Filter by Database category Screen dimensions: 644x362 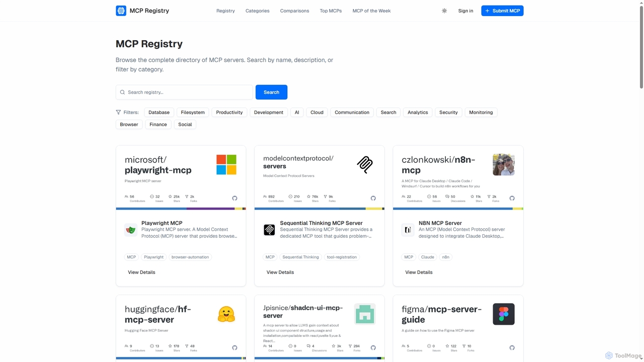159,112
